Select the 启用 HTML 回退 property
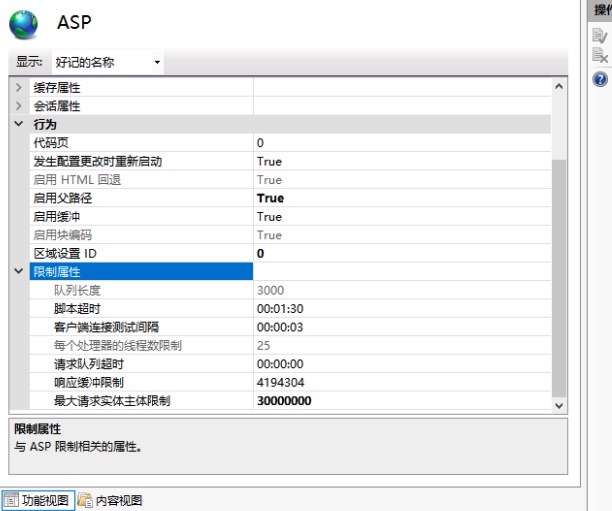612x511 pixels. pos(290,180)
